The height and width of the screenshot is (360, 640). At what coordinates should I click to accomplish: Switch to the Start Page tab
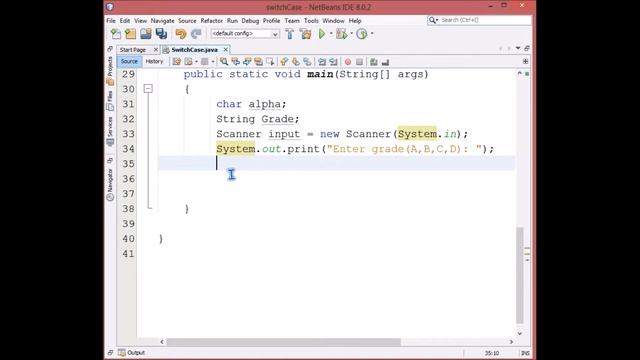point(133,49)
